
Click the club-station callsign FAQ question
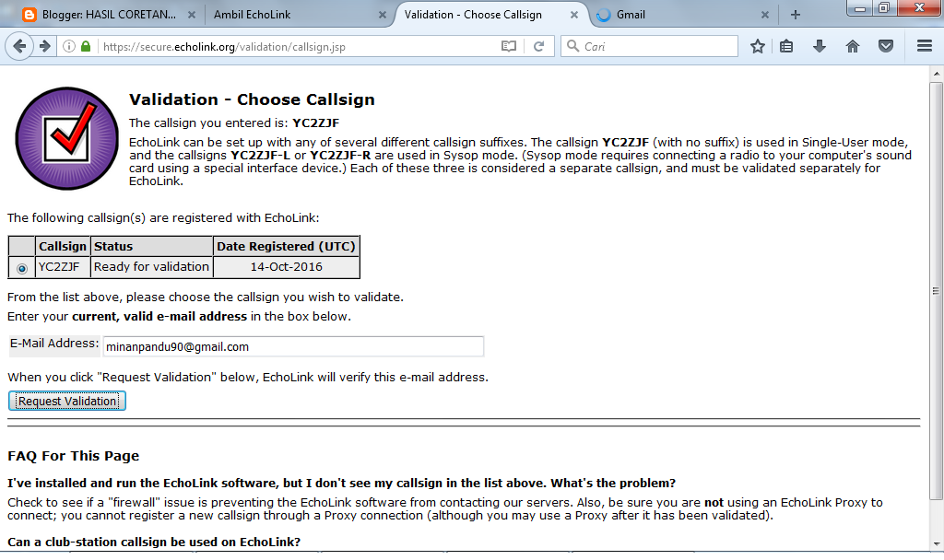point(154,542)
